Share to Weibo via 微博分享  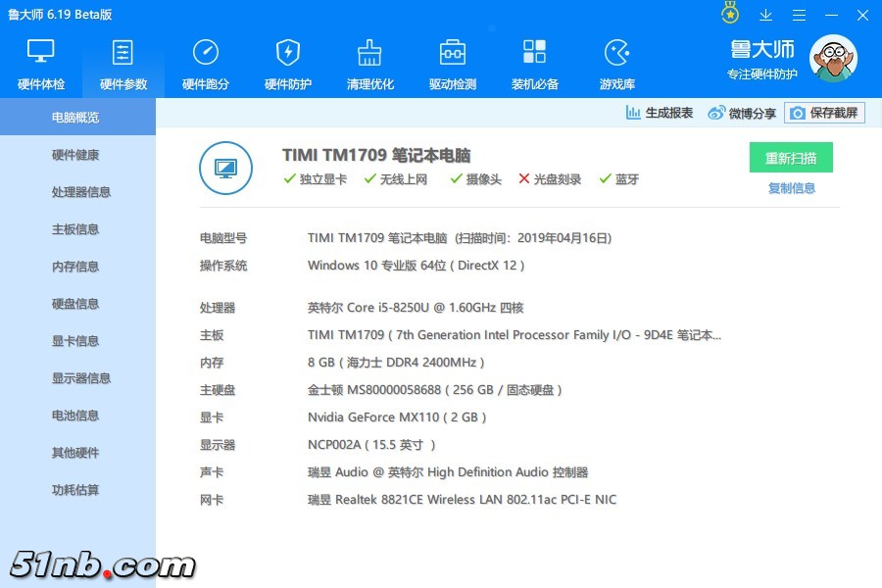click(x=742, y=114)
